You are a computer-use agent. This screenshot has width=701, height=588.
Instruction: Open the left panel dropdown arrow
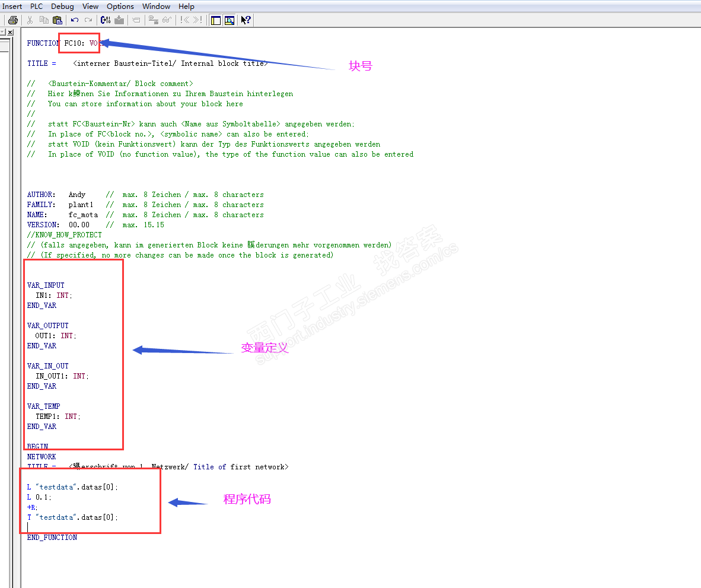pos(3,32)
